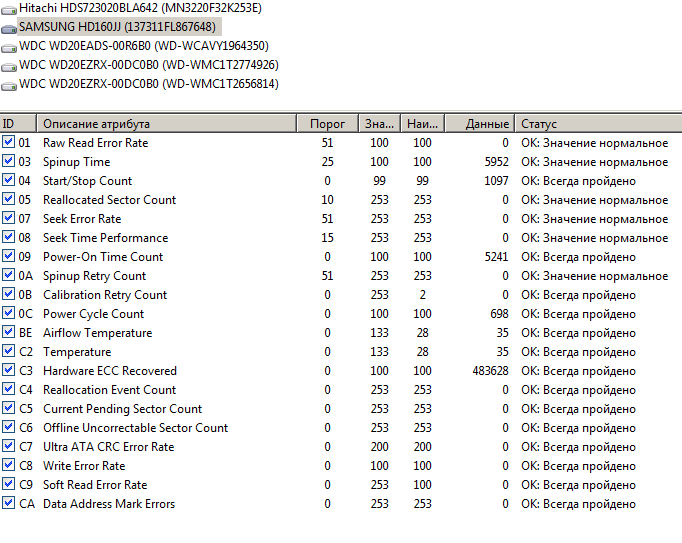Screen dimensions: 682x543
Task: Toggle checkbox for 0B Calibration Retry Count
Action: 8,294
